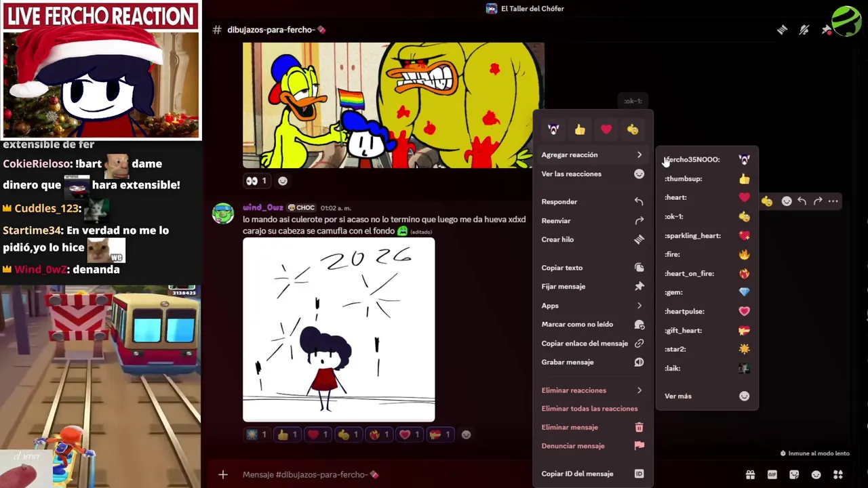868x488 pixels.
Task: Click the ok hand emoji in message hover bar
Action: (767, 201)
